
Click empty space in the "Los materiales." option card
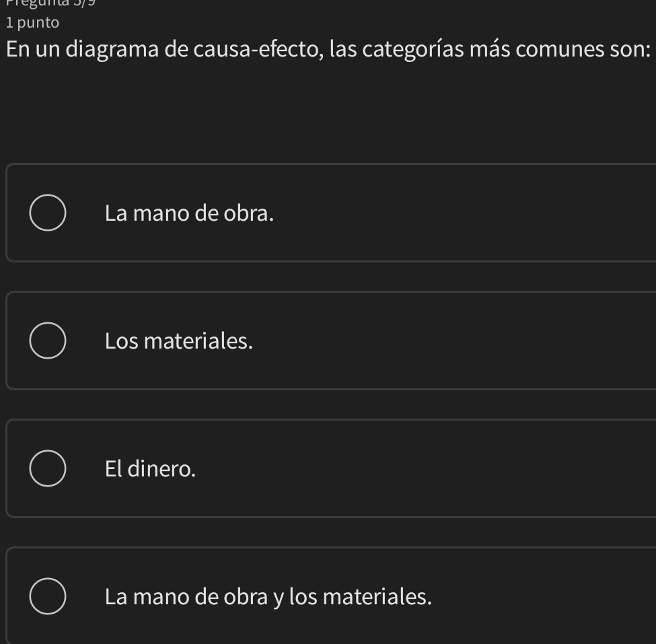(x=471, y=341)
